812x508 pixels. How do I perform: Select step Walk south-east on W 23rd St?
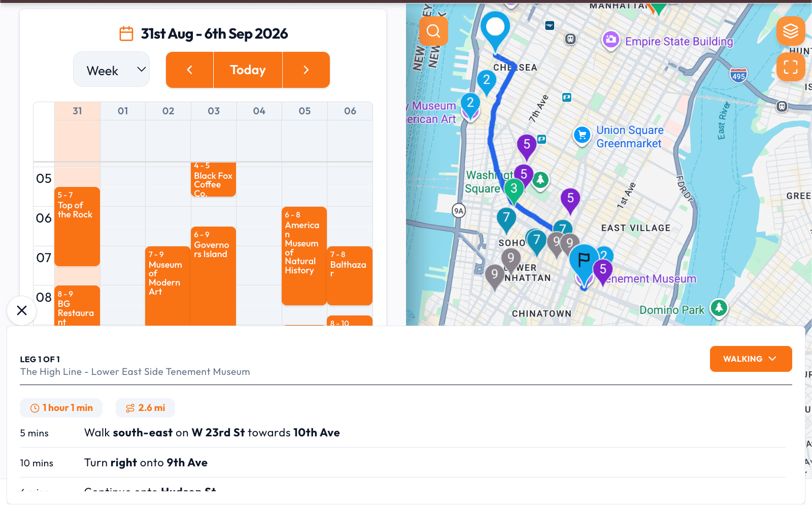tap(402, 433)
